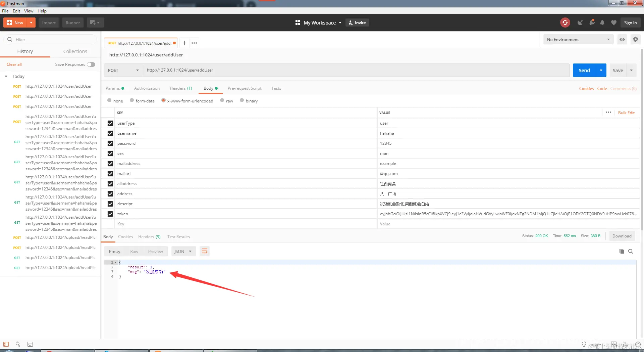Uncheck the username parameter checkbox

tap(110, 133)
